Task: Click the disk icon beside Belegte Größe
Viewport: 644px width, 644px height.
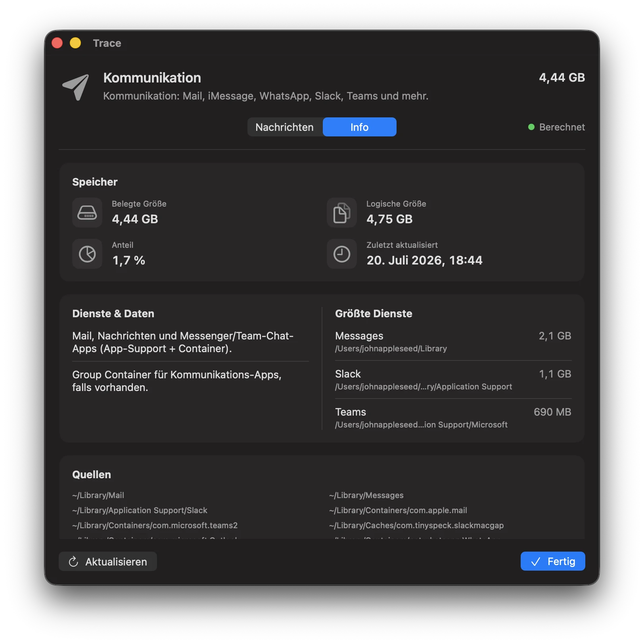Action: [x=87, y=213]
